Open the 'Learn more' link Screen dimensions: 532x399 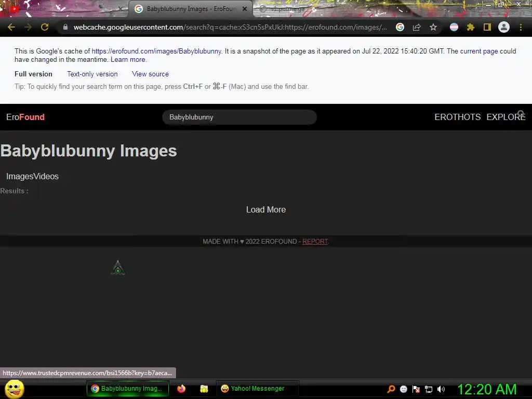128,59
